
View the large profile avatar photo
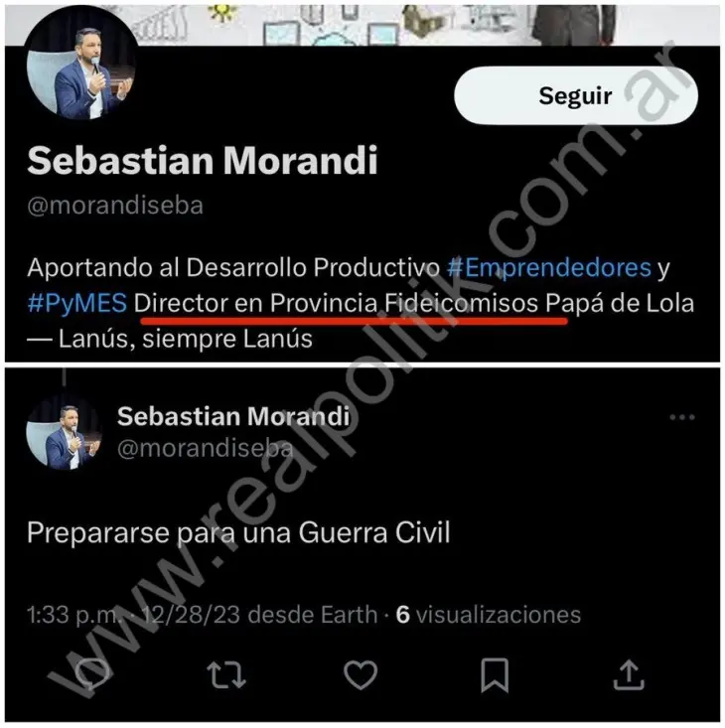tap(81, 63)
